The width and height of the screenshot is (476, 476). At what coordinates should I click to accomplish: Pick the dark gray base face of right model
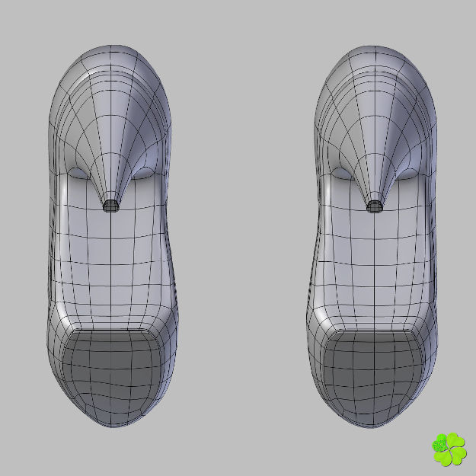click(372, 377)
